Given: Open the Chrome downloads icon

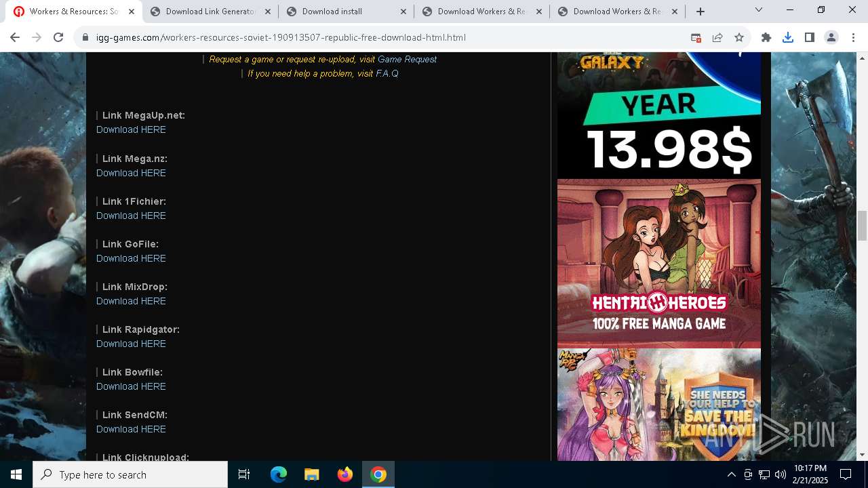Looking at the screenshot, I should (788, 37).
